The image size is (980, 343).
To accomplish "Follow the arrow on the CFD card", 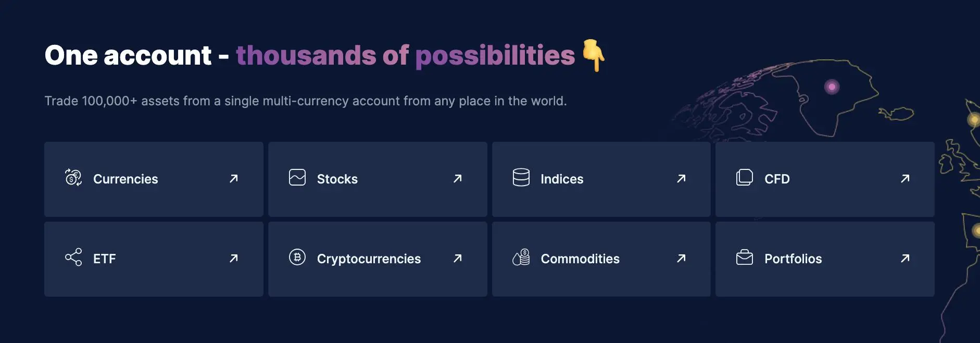I will 905,178.
